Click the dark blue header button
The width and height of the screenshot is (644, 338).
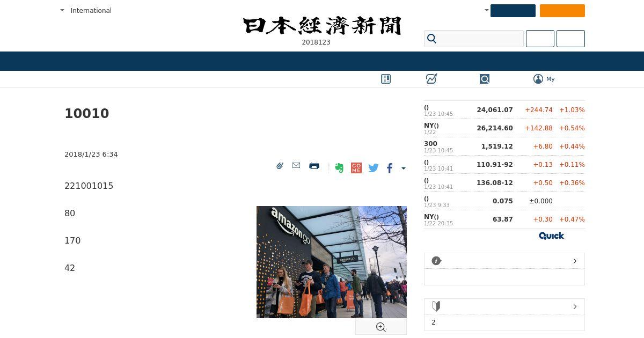(513, 11)
